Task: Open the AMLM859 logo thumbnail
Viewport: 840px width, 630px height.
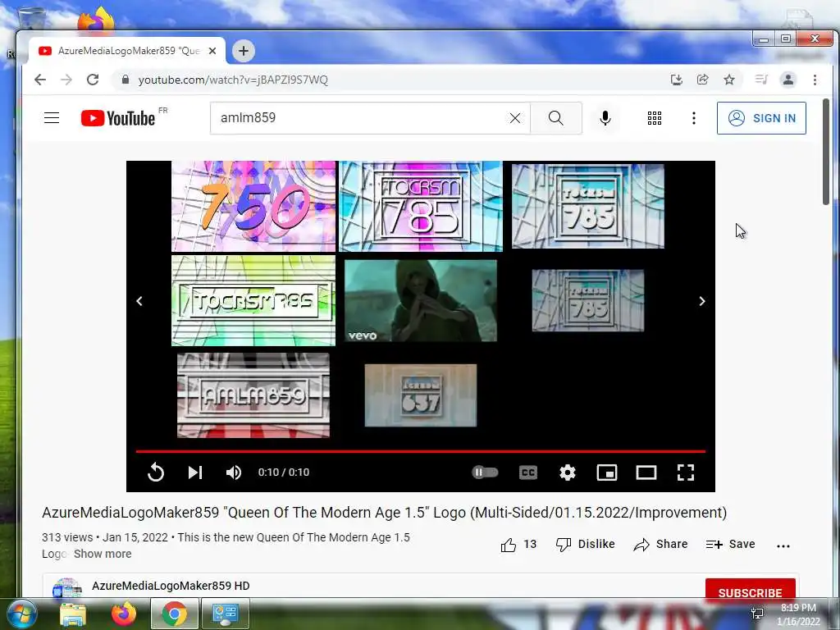Action: pos(253,395)
